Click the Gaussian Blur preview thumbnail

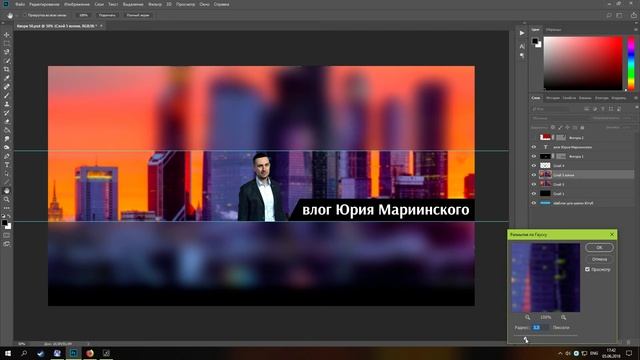pyautogui.click(x=546, y=278)
